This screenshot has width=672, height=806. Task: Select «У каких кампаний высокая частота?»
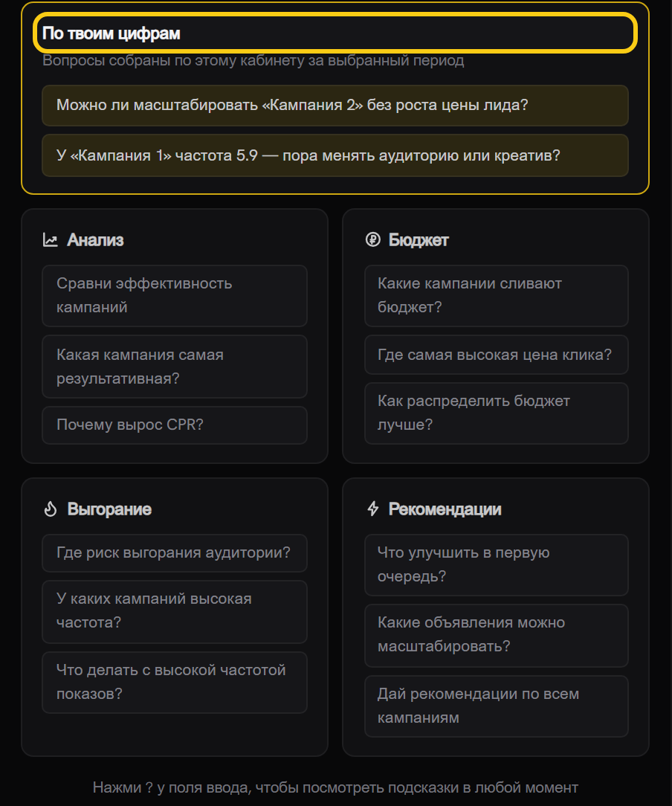pos(175,611)
